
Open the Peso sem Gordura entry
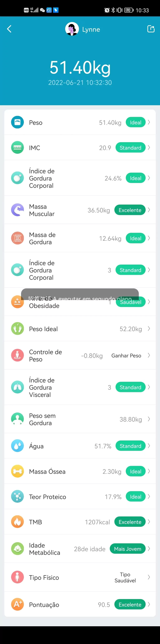tap(80, 419)
